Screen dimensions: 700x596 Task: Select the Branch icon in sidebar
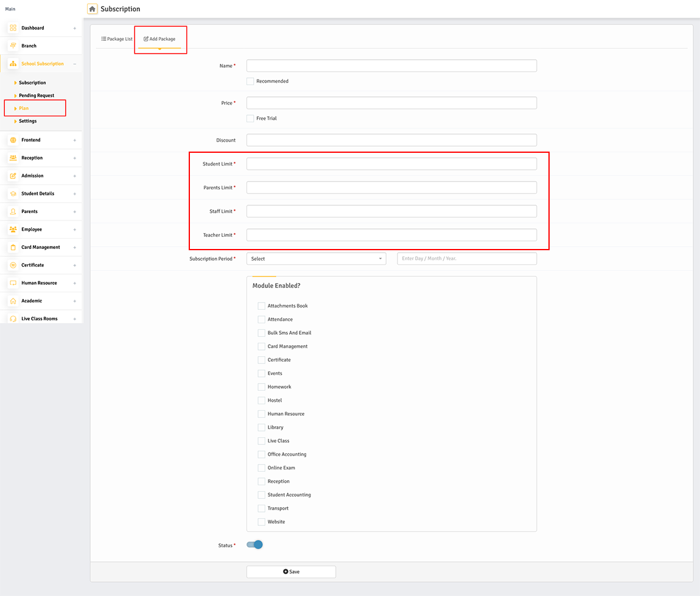click(12, 46)
